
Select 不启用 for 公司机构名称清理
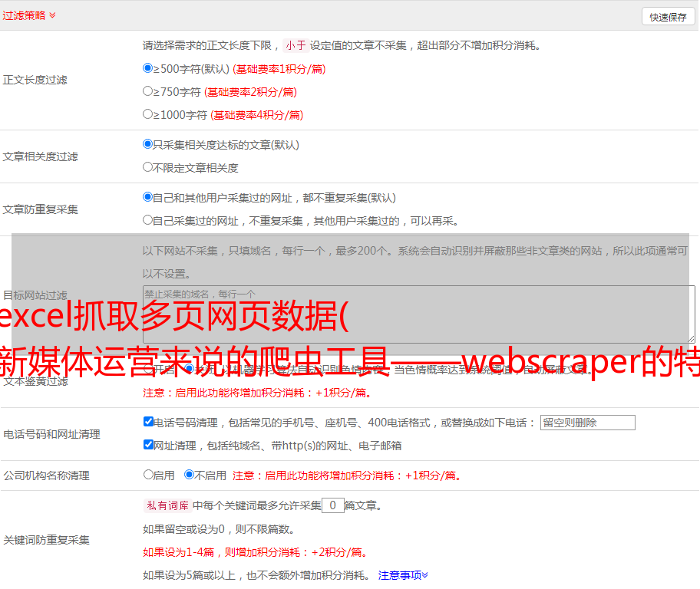(x=190, y=474)
